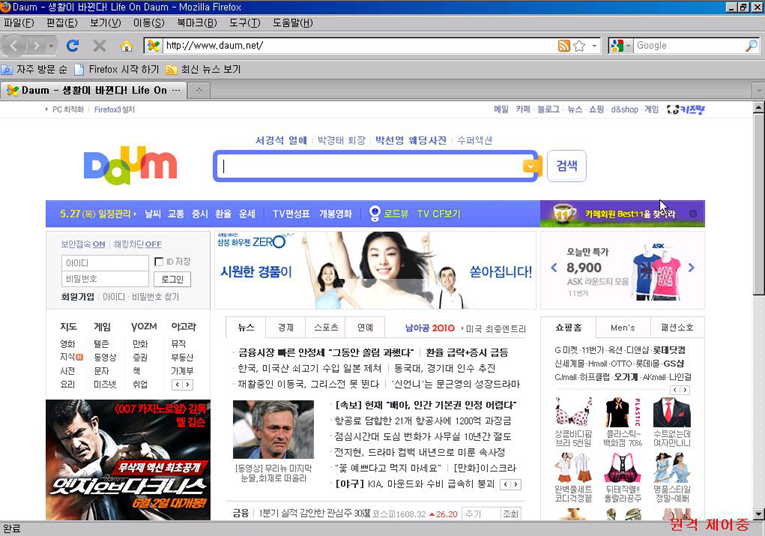Image resolution: width=765 pixels, height=536 pixels.
Task: Open the 편집(E) menu
Action: tap(62, 23)
